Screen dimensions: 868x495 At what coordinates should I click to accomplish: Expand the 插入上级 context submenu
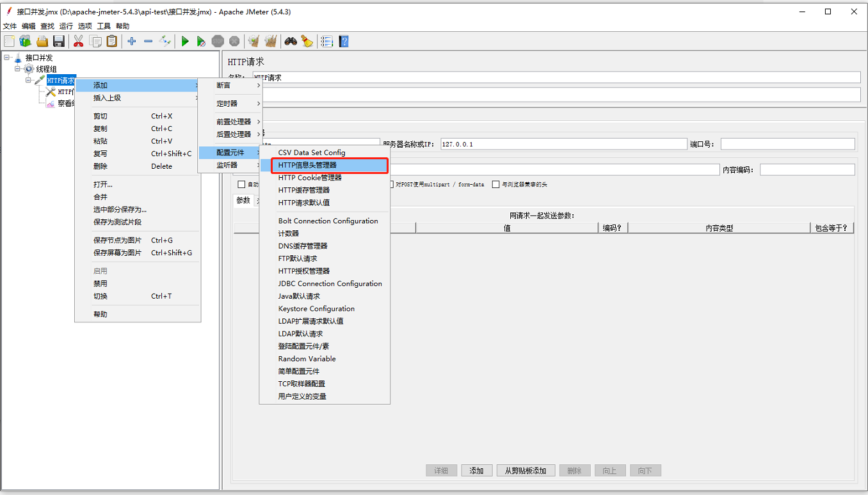[x=138, y=98]
